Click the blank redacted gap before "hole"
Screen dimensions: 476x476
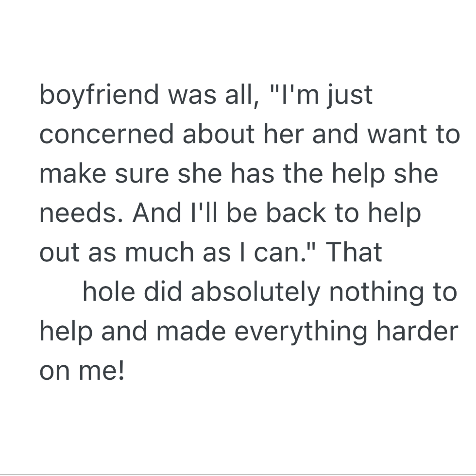tap(61, 291)
